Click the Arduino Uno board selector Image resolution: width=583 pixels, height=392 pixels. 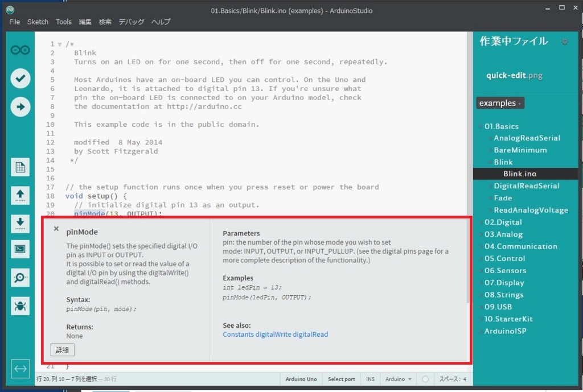301,379
